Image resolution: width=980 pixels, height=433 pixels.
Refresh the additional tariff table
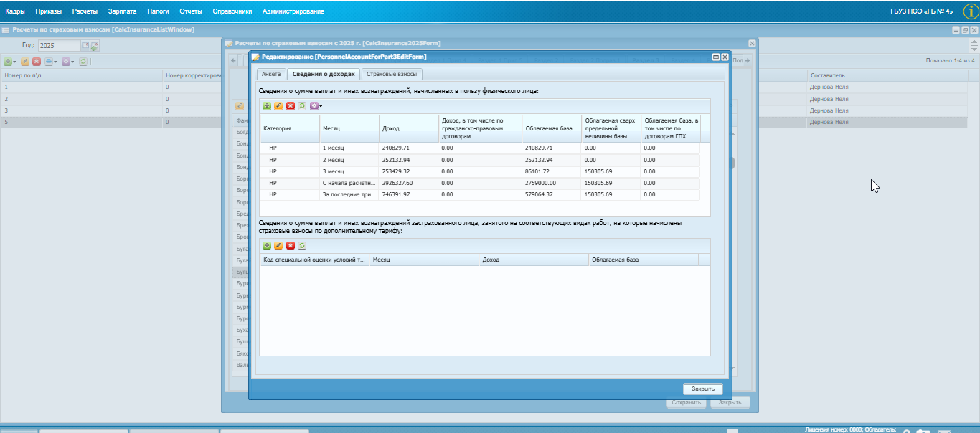[302, 246]
